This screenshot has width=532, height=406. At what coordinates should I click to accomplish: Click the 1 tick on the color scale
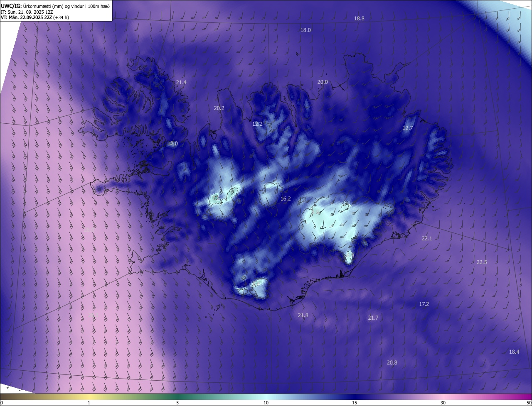coord(89,403)
